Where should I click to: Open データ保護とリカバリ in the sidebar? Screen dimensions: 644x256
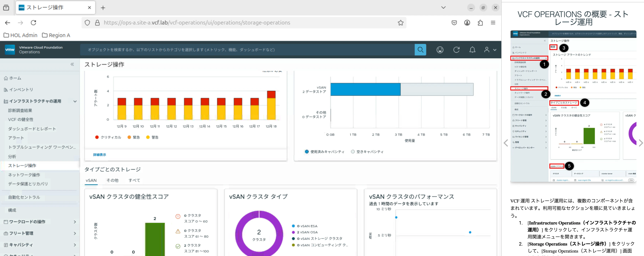(28, 184)
